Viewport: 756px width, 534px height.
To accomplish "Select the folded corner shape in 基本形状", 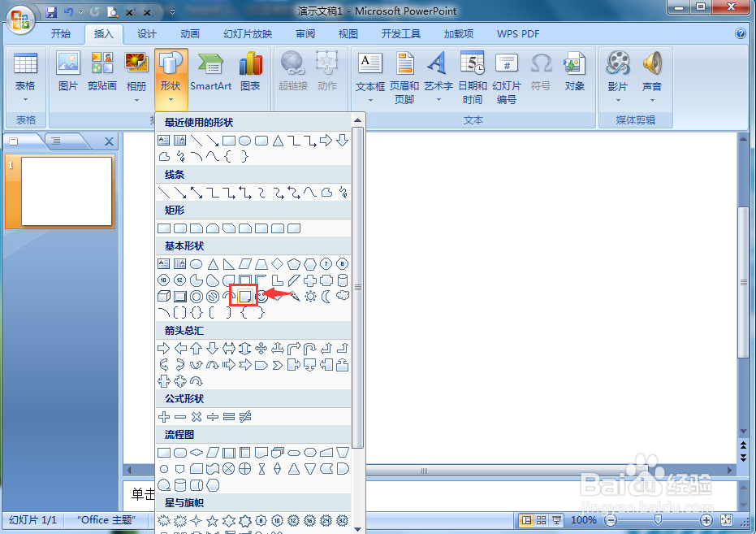I will (x=245, y=296).
